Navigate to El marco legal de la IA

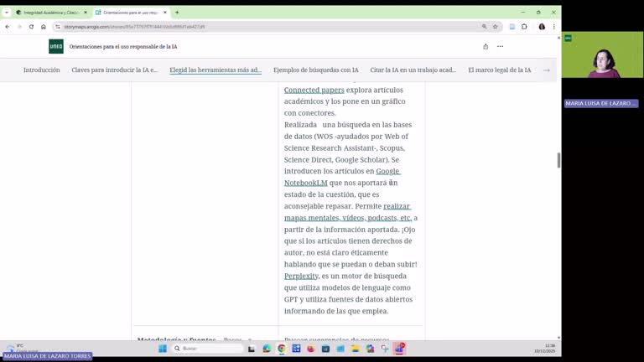tap(500, 70)
